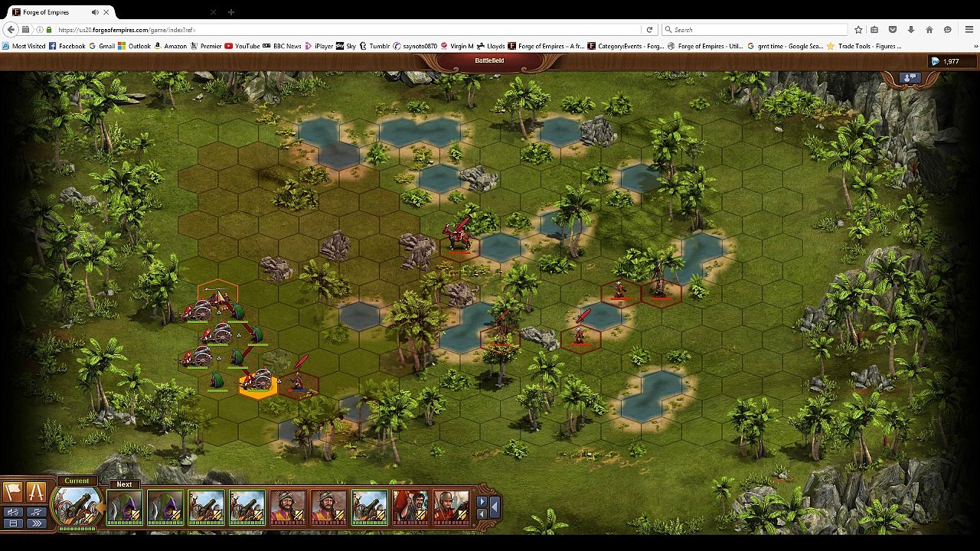Click the white flag surrender button
The image size is (980, 551).
[13, 491]
